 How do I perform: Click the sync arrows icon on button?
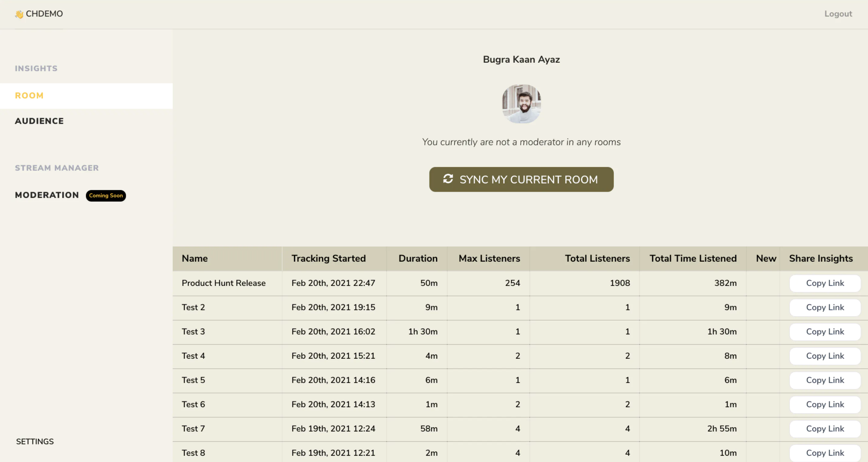448,179
